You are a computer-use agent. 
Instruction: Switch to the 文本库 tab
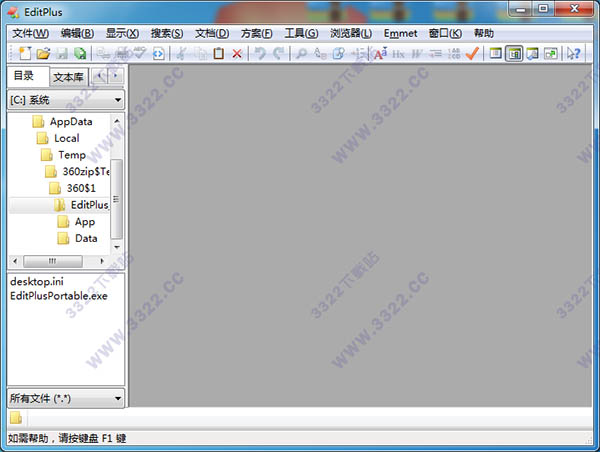pyautogui.click(x=69, y=77)
